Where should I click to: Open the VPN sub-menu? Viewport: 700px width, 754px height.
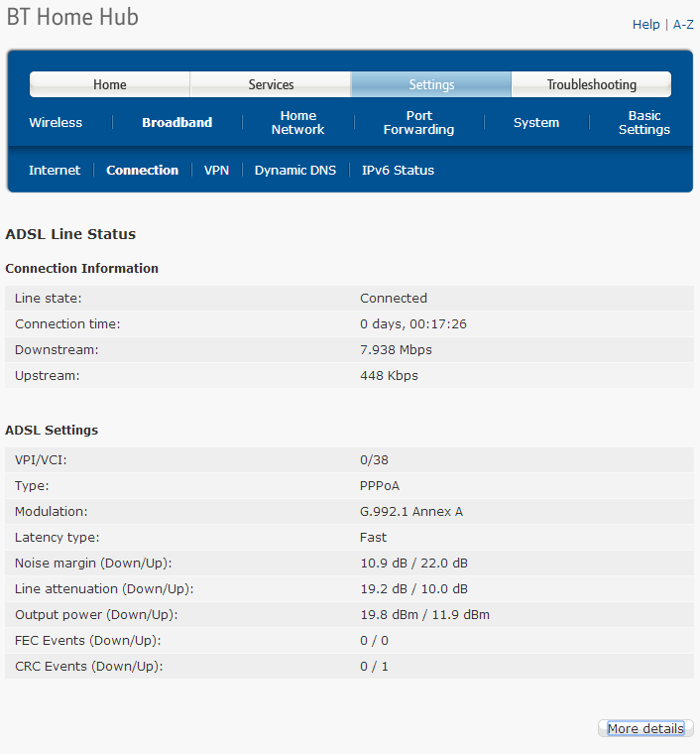(x=216, y=171)
